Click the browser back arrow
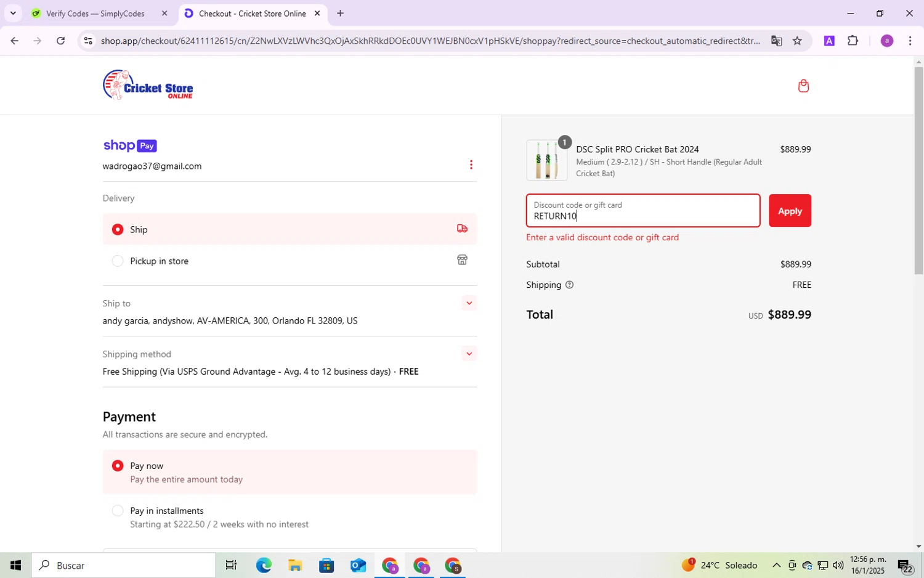 point(14,41)
